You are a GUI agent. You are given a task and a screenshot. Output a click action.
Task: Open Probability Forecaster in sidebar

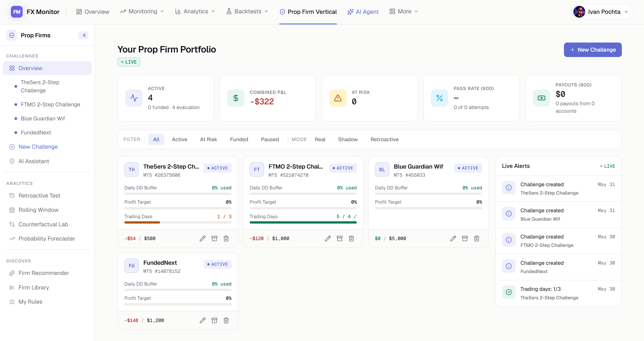point(47,238)
